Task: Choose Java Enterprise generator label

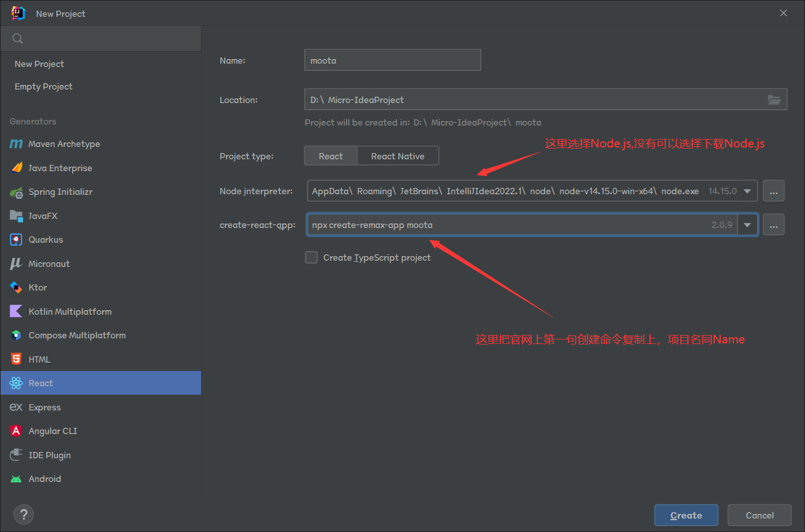Action: pos(60,168)
